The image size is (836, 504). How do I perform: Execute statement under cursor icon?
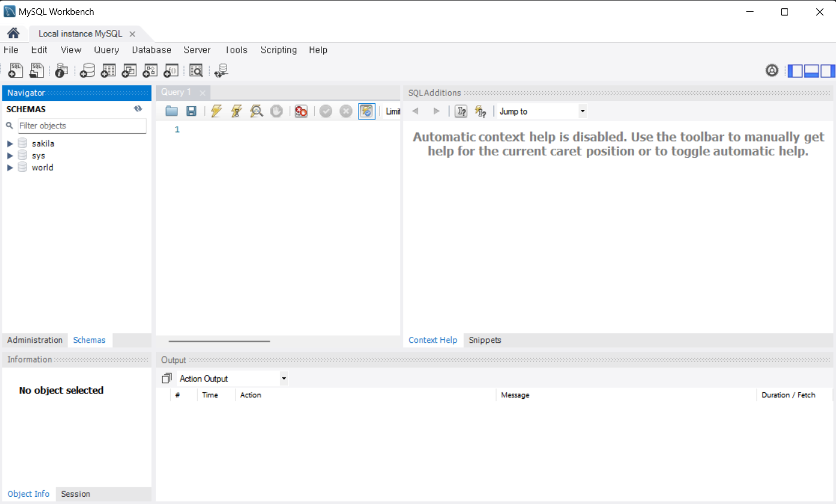[236, 111]
